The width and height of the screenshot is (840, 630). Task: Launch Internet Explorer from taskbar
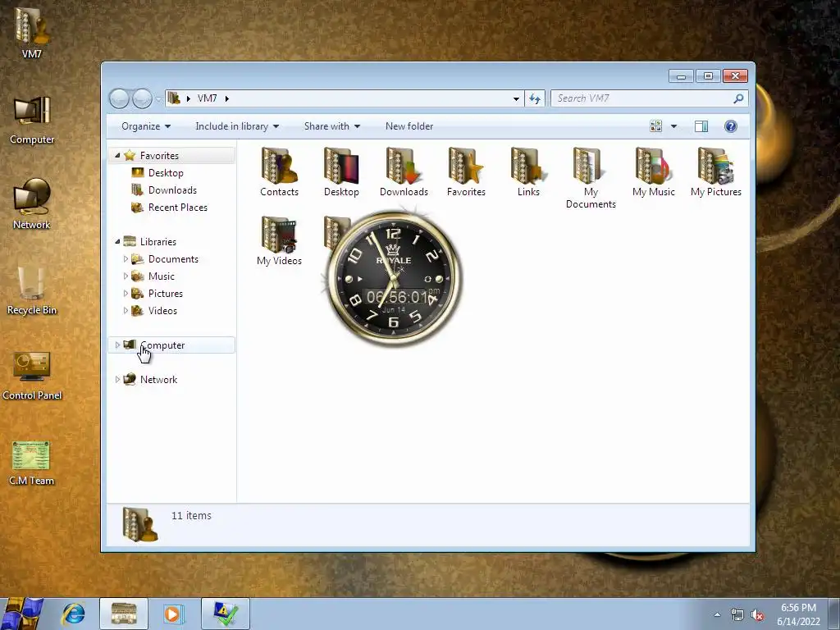click(x=73, y=614)
